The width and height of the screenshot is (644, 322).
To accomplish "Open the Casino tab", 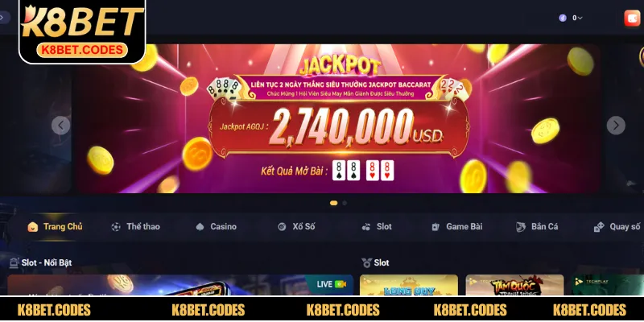I will coord(216,227).
